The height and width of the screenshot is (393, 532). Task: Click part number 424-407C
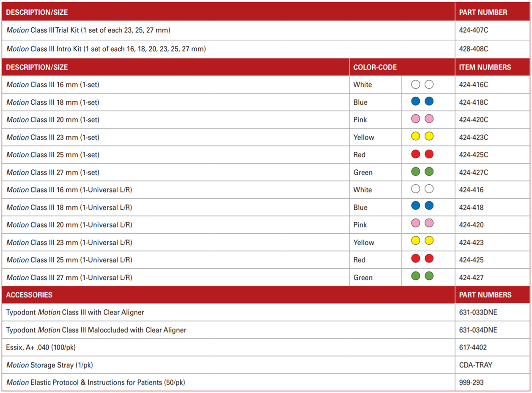point(474,30)
